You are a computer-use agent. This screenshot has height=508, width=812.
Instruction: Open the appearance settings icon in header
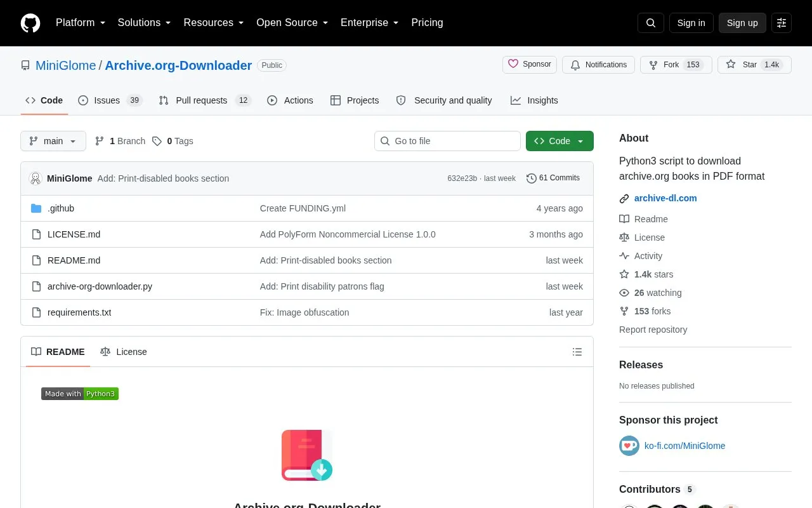782,23
